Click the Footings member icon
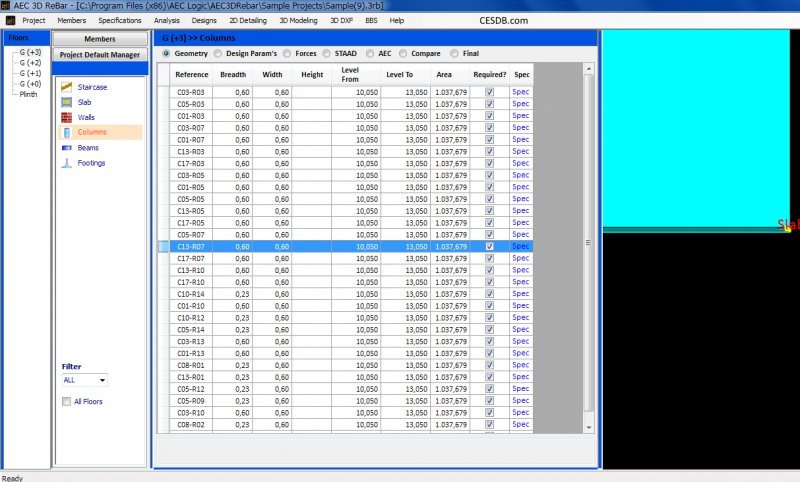This screenshot has height=482, width=800. (x=66, y=163)
